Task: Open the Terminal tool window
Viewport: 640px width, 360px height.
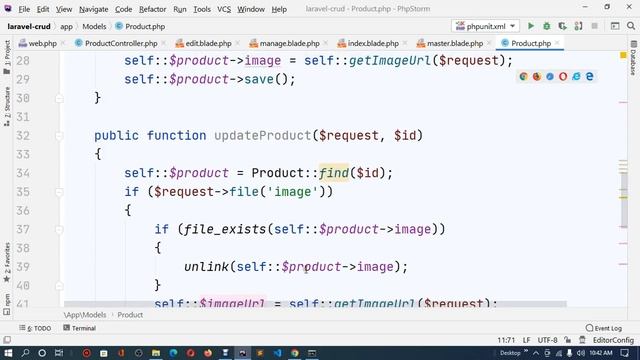Action: coord(80,328)
